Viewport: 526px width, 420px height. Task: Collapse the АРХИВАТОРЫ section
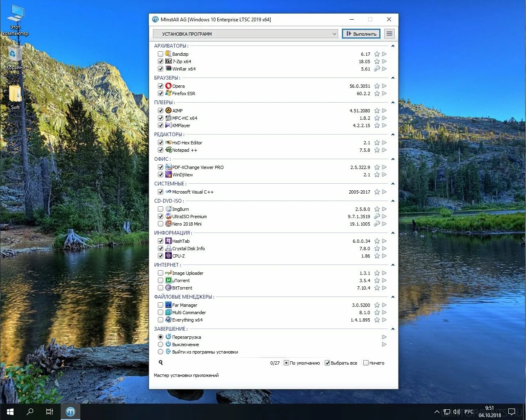393,46
